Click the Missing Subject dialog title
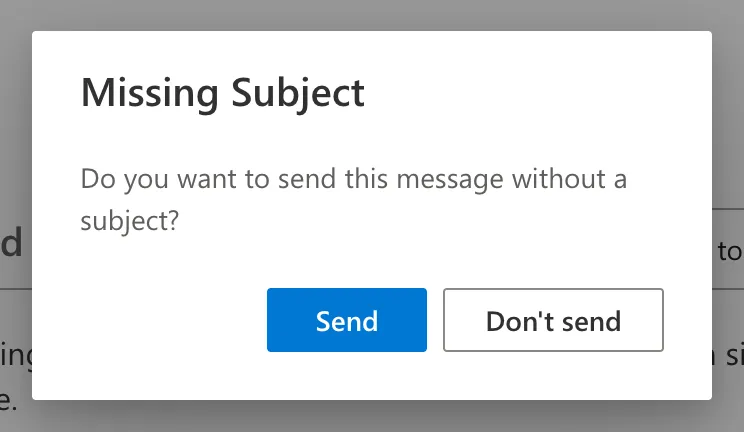 click(222, 94)
